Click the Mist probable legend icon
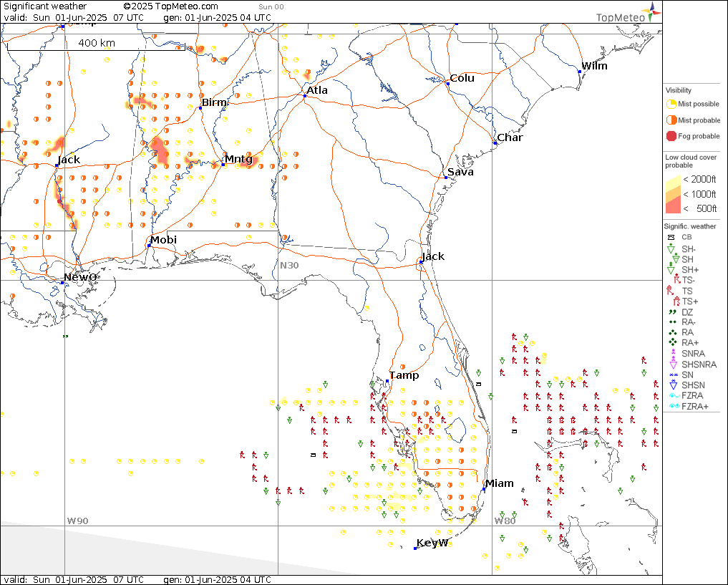The width and height of the screenshot is (728, 585). coord(671,120)
